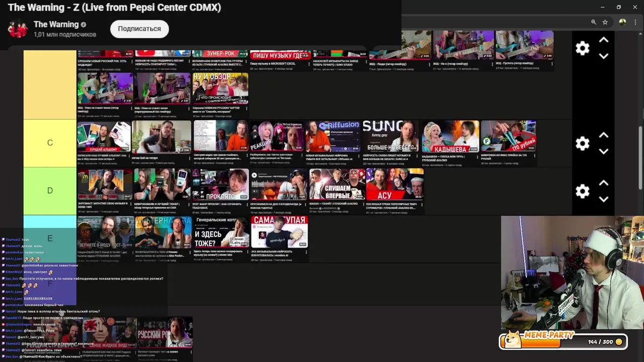Open the 'МИКРОКОМБИК И ЛУЧШИЙ ТЮНЕР' thumbnail
Screen dimensions: 644x362
pyautogui.click(x=163, y=184)
